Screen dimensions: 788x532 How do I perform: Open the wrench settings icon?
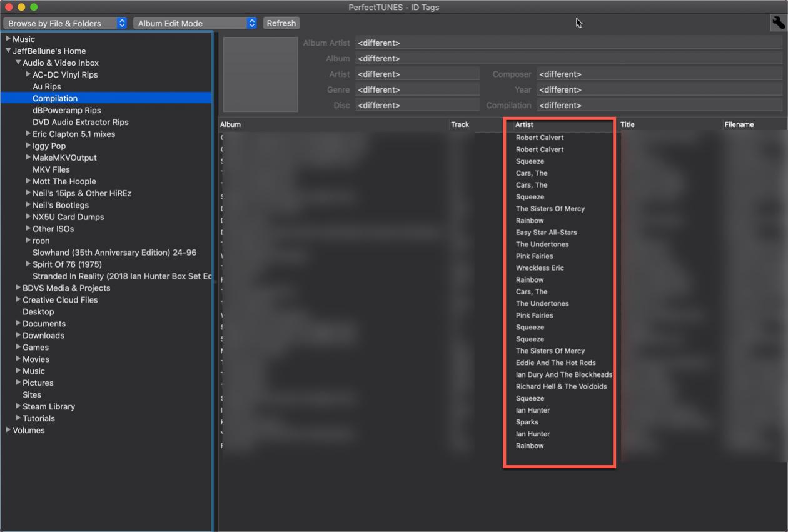[x=778, y=23]
